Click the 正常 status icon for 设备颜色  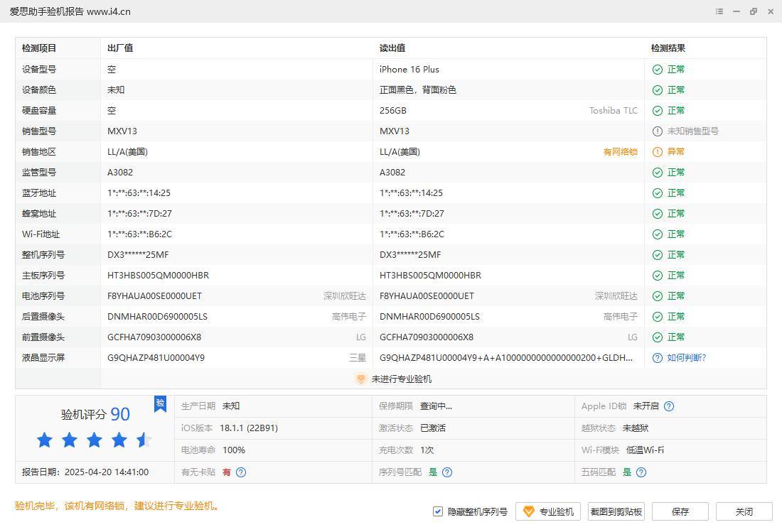tap(658, 90)
